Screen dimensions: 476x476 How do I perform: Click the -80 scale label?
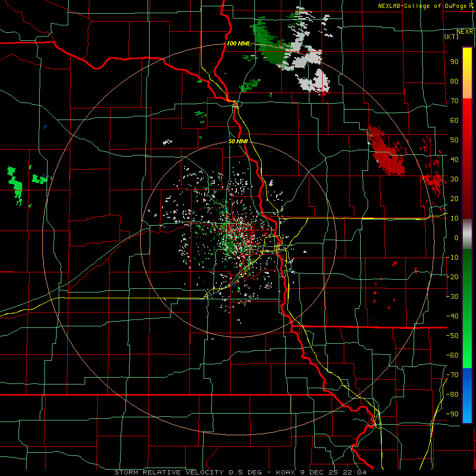(x=452, y=395)
